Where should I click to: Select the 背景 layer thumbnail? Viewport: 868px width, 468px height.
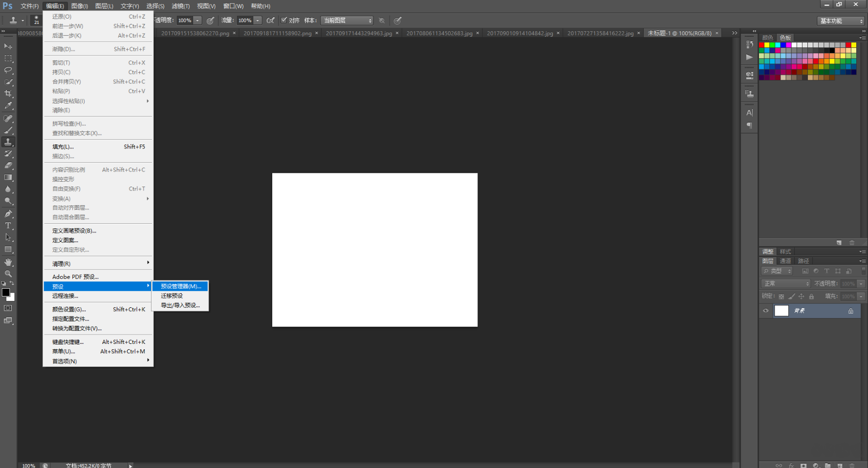(781, 311)
